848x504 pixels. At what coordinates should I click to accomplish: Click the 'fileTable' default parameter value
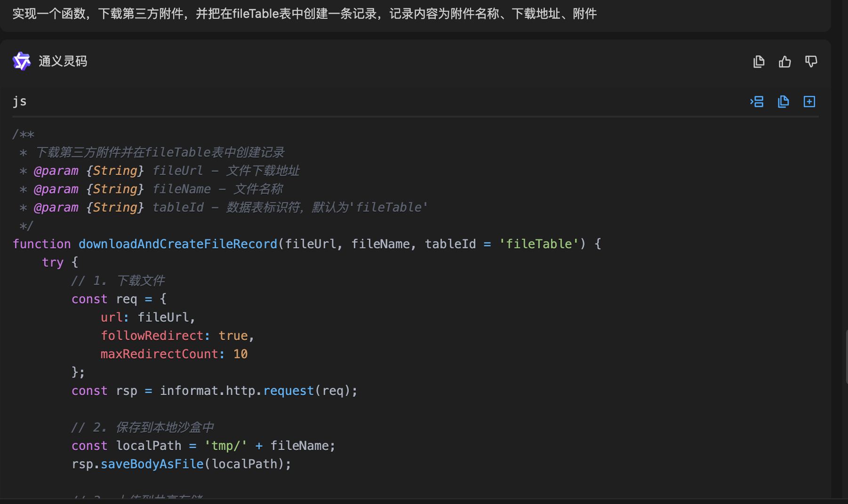(x=538, y=244)
